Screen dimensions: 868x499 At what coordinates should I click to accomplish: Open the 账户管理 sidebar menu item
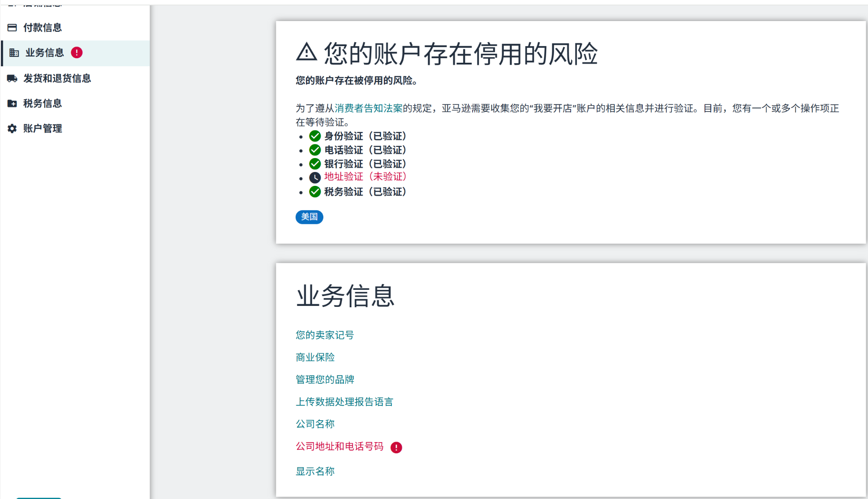(x=43, y=129)
